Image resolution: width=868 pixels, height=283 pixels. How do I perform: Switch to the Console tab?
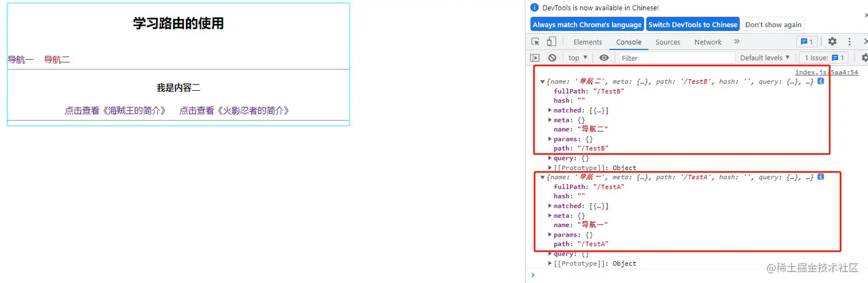[629, 42]
